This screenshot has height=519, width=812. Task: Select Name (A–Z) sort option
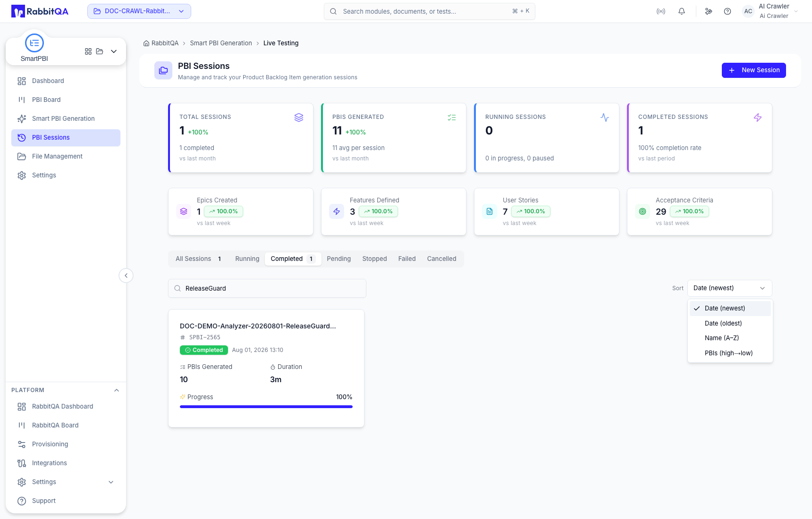pyautogui.click(x=730, y=338)
